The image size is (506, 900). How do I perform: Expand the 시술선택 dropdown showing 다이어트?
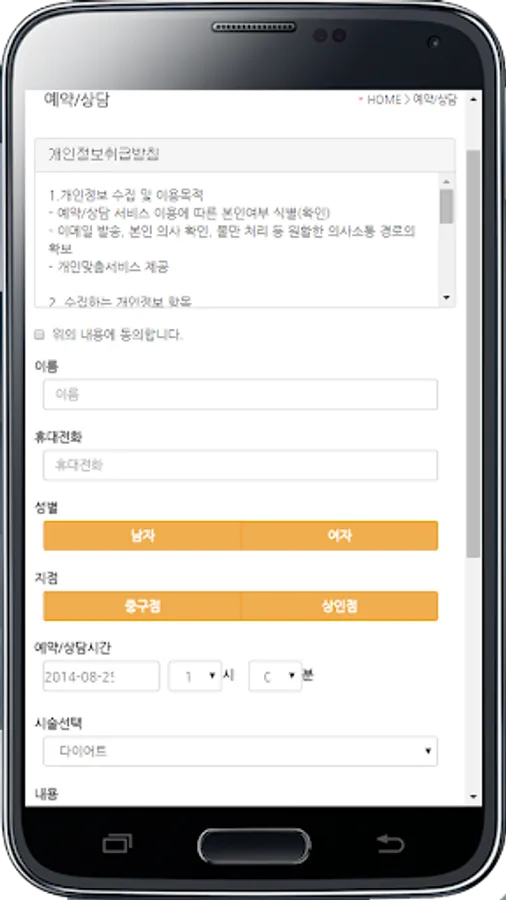point(240,751)
